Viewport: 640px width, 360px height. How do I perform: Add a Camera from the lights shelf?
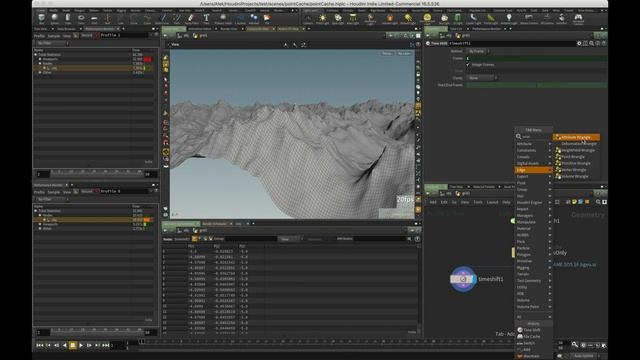point(308,18)
